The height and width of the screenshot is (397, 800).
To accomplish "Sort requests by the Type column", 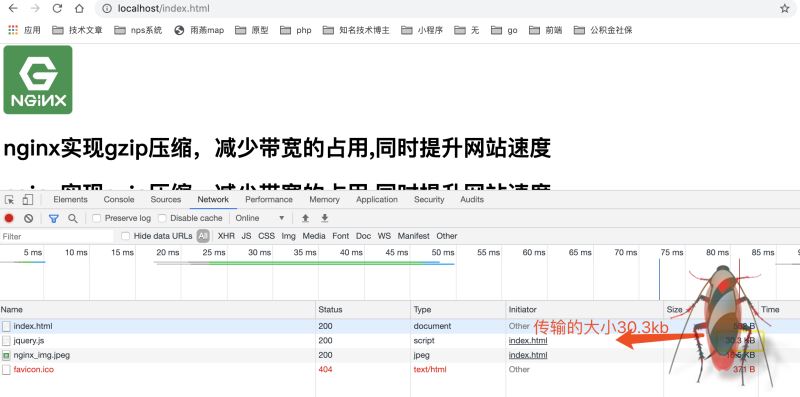I will click(x=458, y=310).
